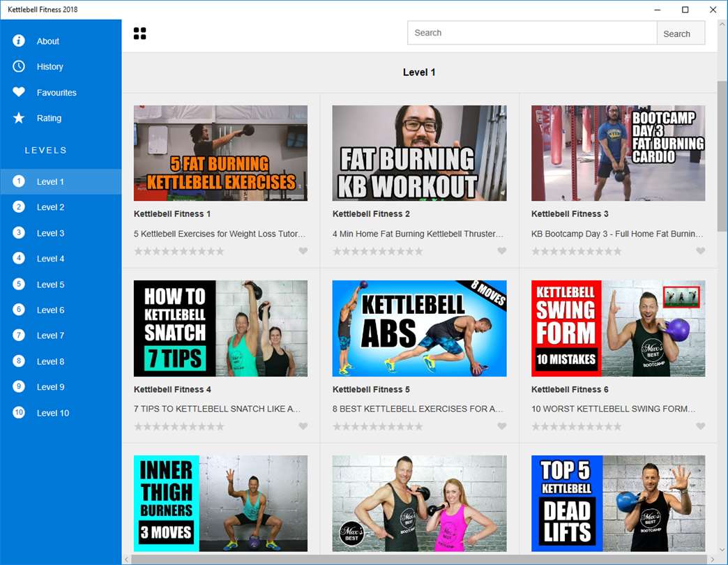728x565 pixels.
Task: Click the About info icon
Action: (19, 41)
